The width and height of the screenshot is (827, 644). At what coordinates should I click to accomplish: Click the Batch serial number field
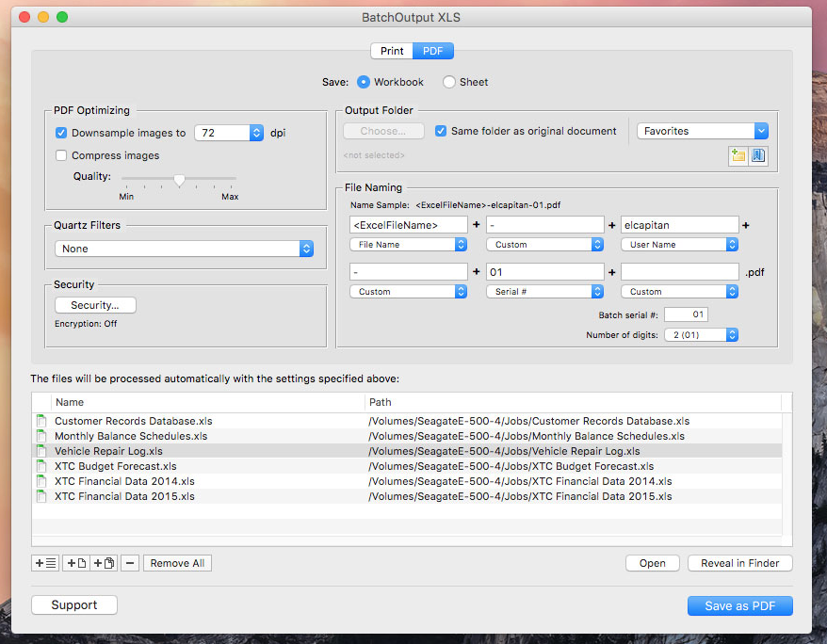tap(686, 314)
